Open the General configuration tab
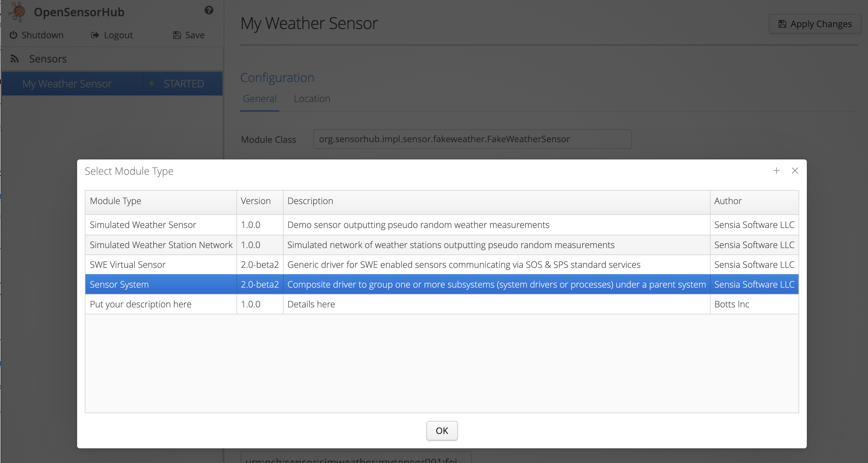 point(259,99)
